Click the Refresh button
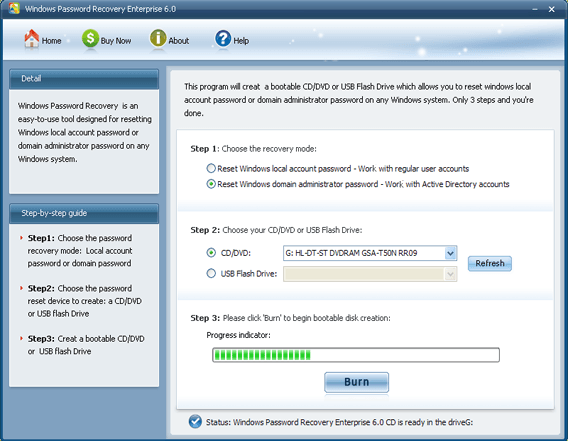This screenshot has width=568, height=441. pos(490,263)
